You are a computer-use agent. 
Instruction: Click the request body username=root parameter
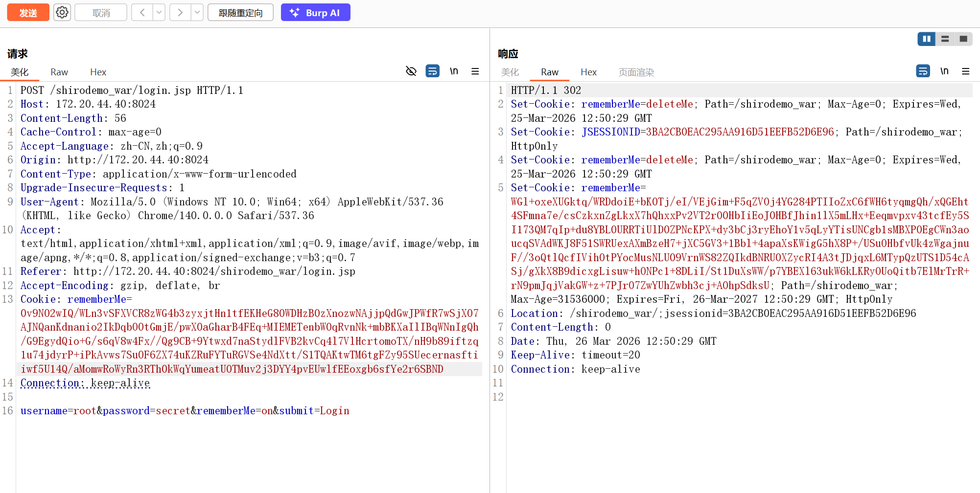59,411
